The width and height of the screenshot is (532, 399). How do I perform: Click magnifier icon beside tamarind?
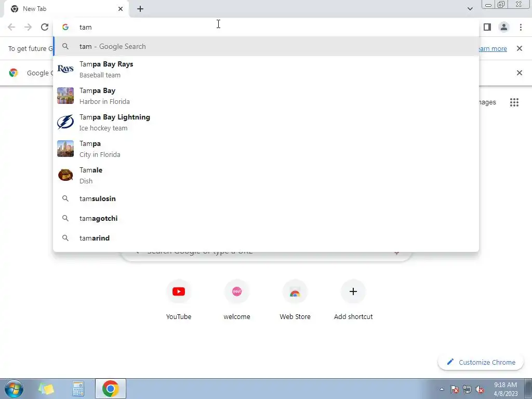[x=65, y=238]
